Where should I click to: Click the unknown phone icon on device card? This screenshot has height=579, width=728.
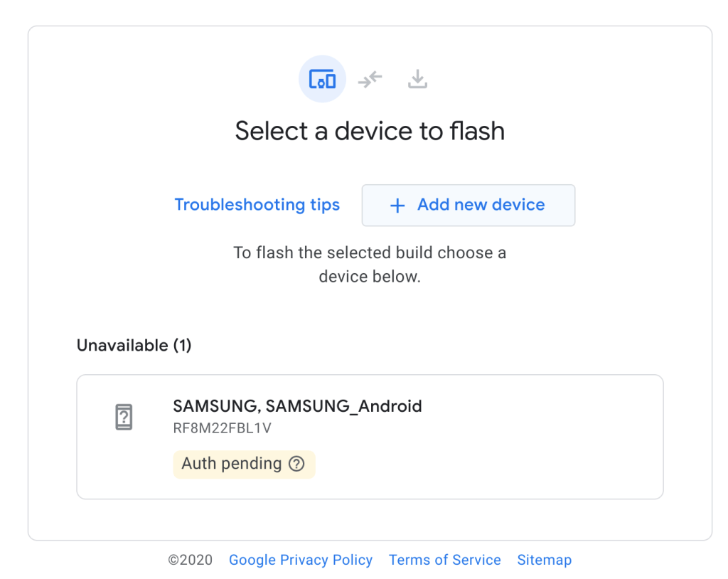pyautogui.click(x=124, y=417)
